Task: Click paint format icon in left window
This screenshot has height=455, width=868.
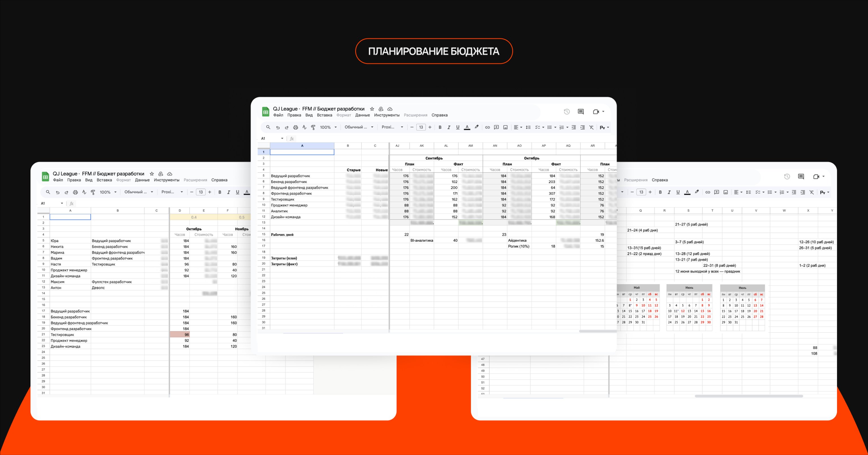Action: point(93,192)
